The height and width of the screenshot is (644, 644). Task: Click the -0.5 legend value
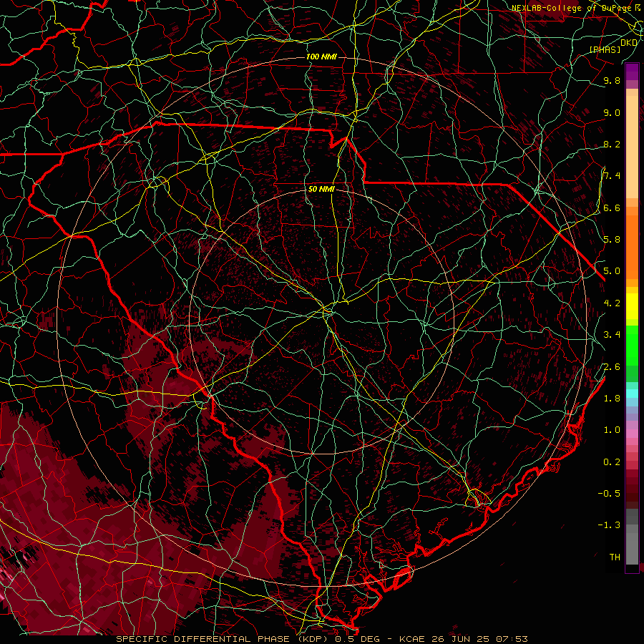(x=609, y=494)
